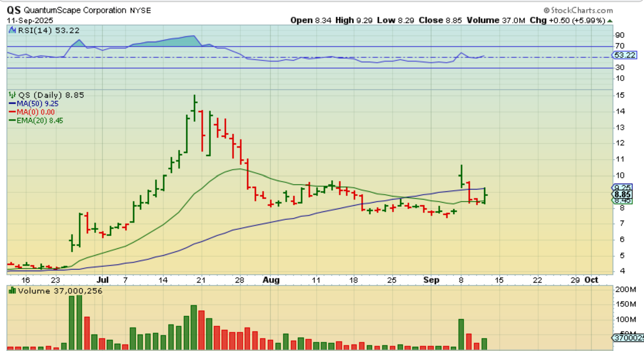644x351 pixels.
Task: Click the MA(0) 0.00 legend text
Action: click(36, 112)
